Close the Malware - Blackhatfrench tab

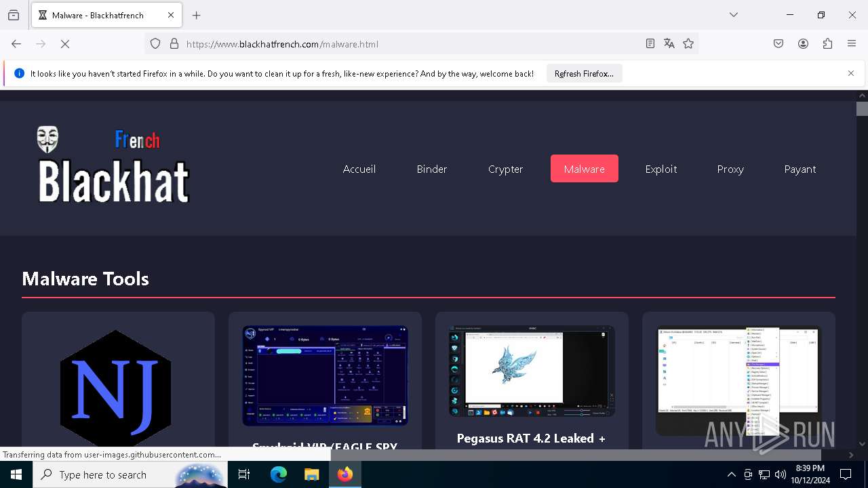[171, 15]
